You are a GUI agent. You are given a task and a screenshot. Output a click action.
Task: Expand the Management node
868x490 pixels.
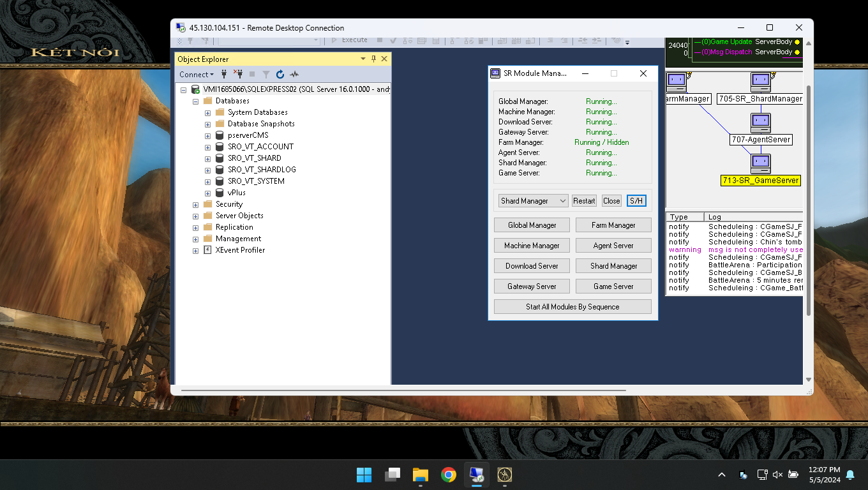196,239
